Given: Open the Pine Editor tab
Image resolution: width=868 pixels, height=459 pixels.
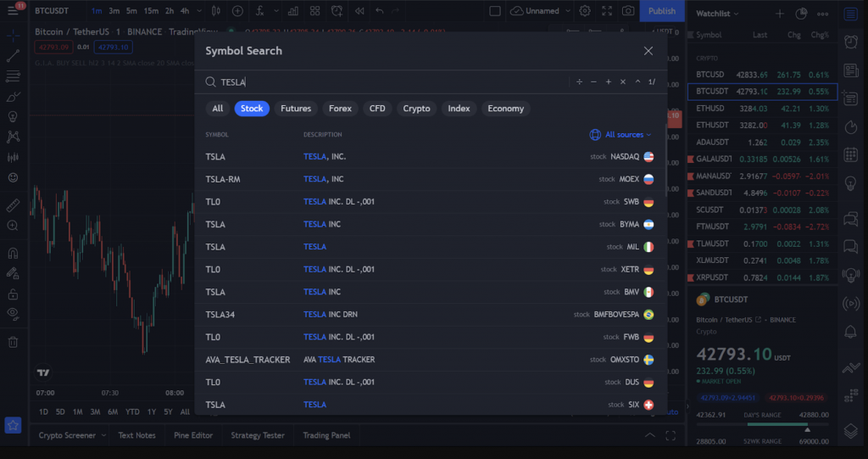Looking at the screenshot, I should 193,435.
